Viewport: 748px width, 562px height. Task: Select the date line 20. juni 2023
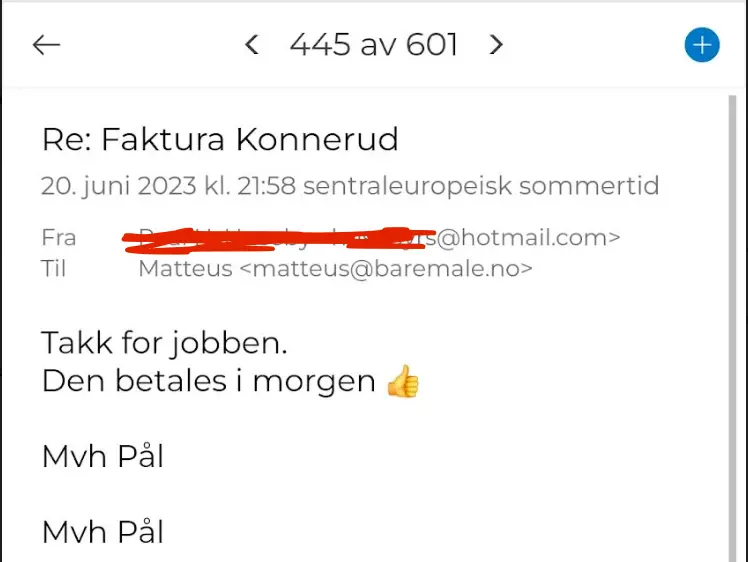coord(350,186)
